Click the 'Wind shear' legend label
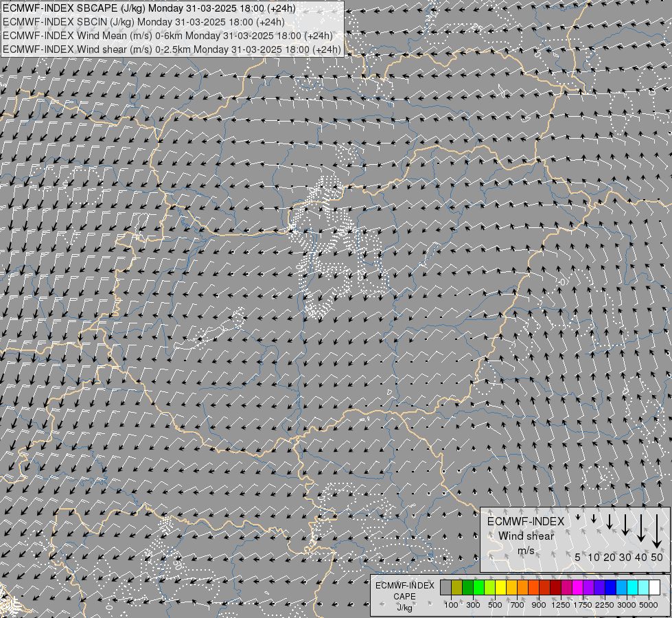672x618 pixels. (526, 536)
